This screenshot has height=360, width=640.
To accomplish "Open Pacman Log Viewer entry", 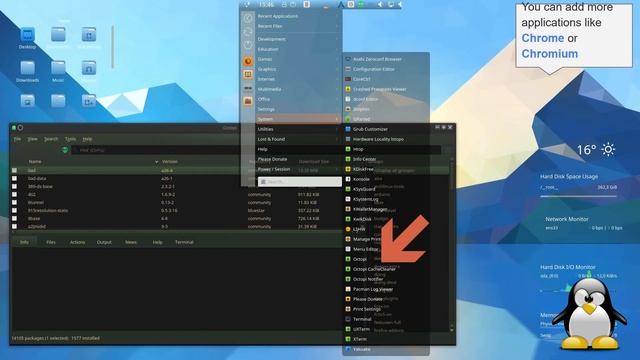I will coord(372,289).
